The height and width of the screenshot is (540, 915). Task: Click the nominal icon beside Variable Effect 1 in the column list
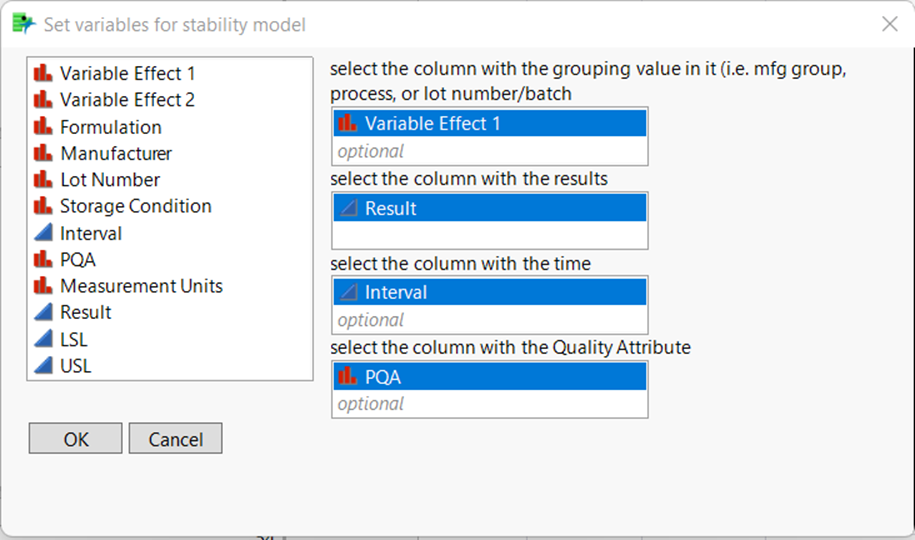coord(43,74)
